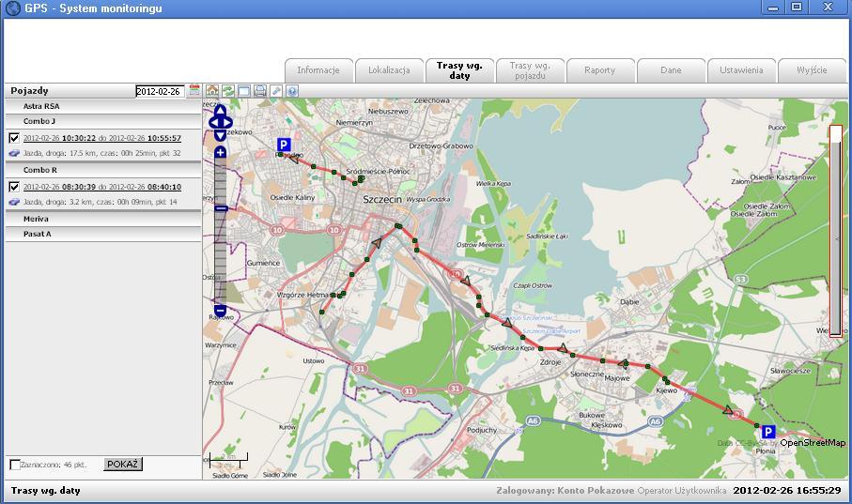Open the wrench tools icon
The image size is (852, 504).
click(x=276, y=91)
